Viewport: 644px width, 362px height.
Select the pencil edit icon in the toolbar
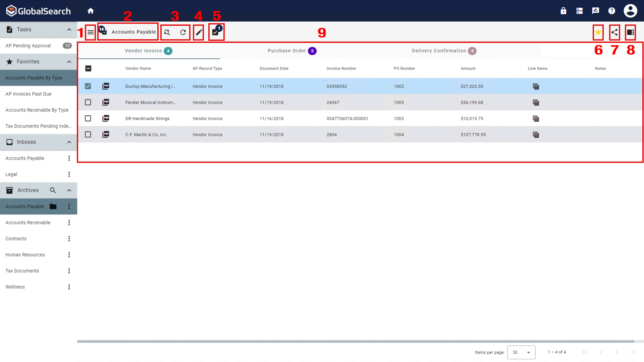199,32
